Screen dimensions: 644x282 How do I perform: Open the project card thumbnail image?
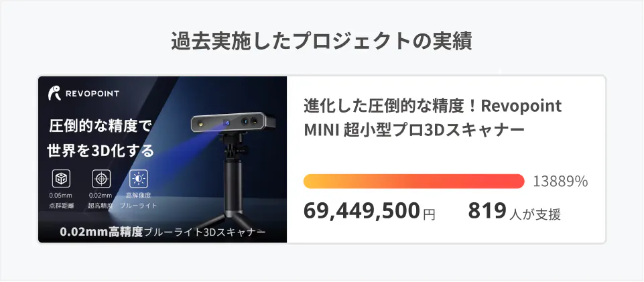163,159
